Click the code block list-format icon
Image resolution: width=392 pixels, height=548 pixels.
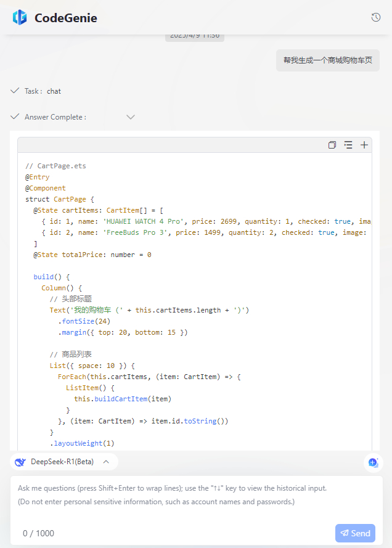point(348,145)
